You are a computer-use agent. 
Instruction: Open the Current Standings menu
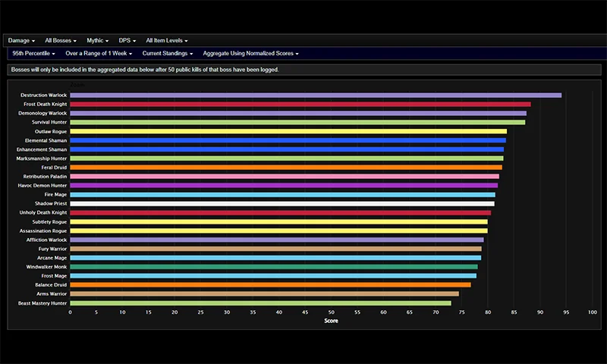click(168, 54)
